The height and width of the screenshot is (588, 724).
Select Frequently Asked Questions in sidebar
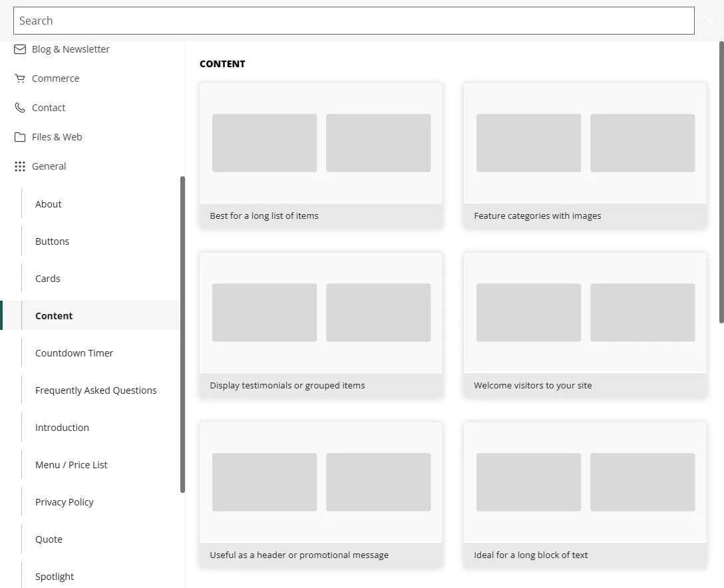tap(96, 390)
